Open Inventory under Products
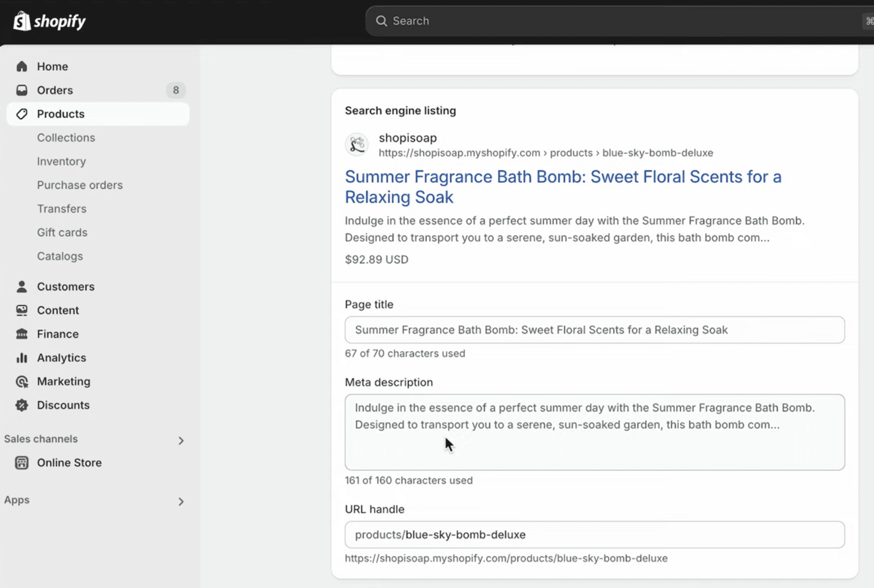874x588 pixels. 62,161
